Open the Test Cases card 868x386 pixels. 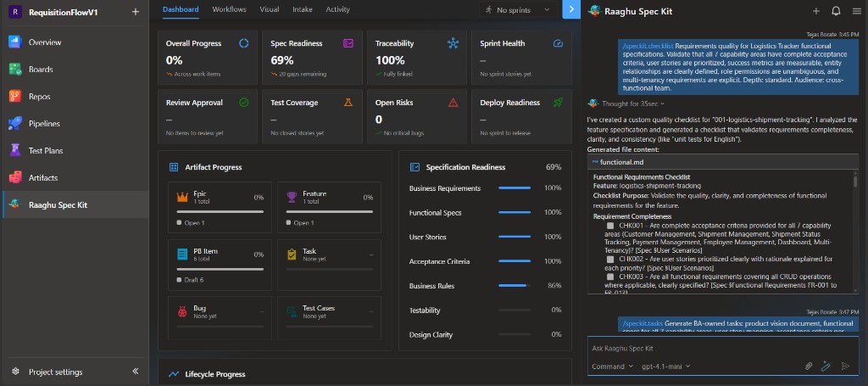pyautogui.click(x=330, y=318)
